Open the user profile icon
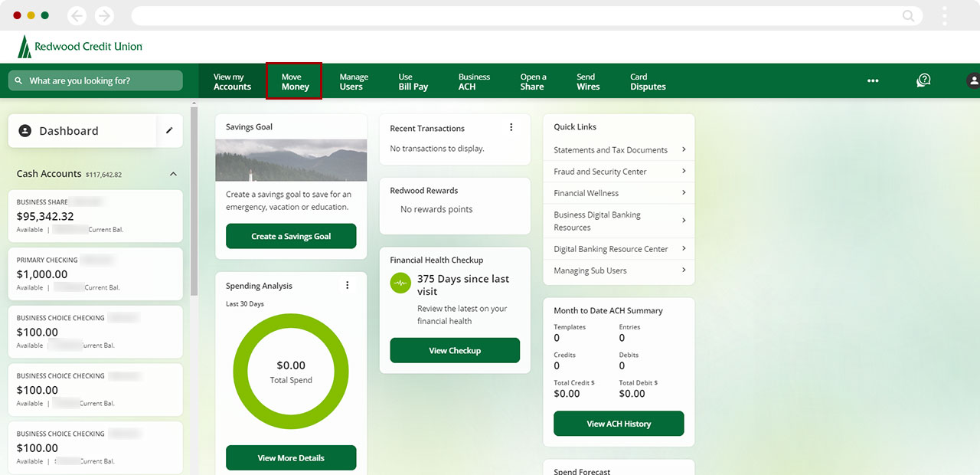 click(973, 80)
